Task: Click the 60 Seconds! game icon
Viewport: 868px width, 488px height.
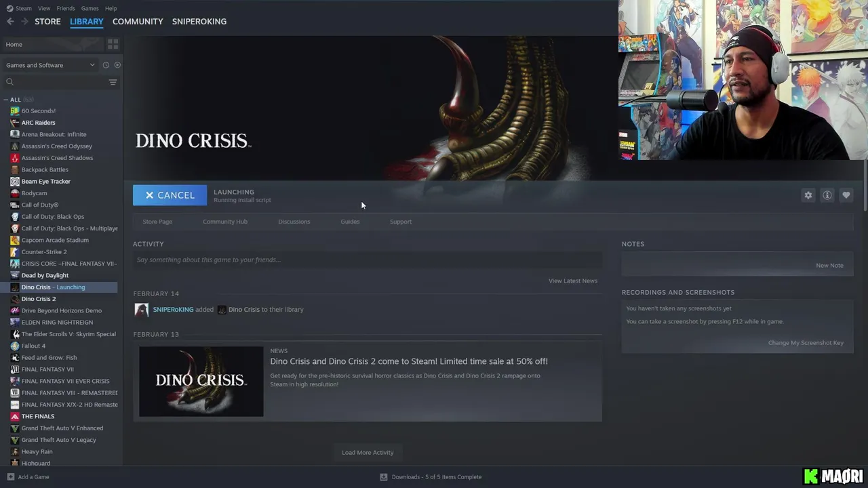Action: 15,111
